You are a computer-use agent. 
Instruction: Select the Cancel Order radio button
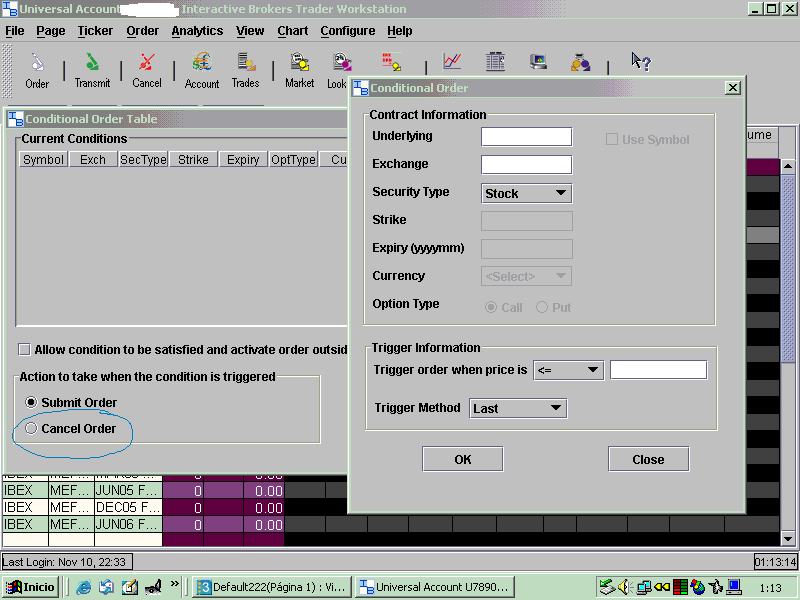point(31,429)
